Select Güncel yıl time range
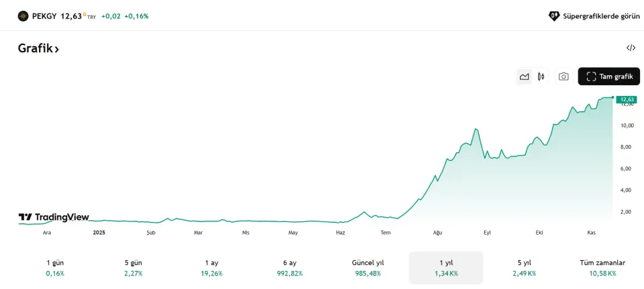The width and height of the screenshot is (644, 289). coord(368,268)
